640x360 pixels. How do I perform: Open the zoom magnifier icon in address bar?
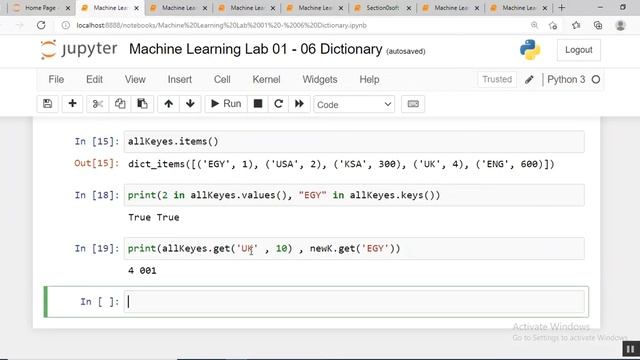tap(534, 25)
